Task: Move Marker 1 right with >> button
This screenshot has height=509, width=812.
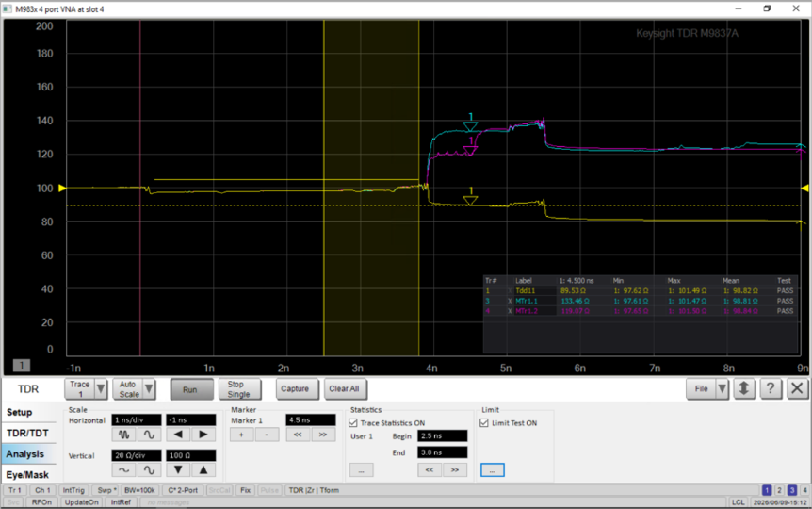Action: click(x=323, y=435)
